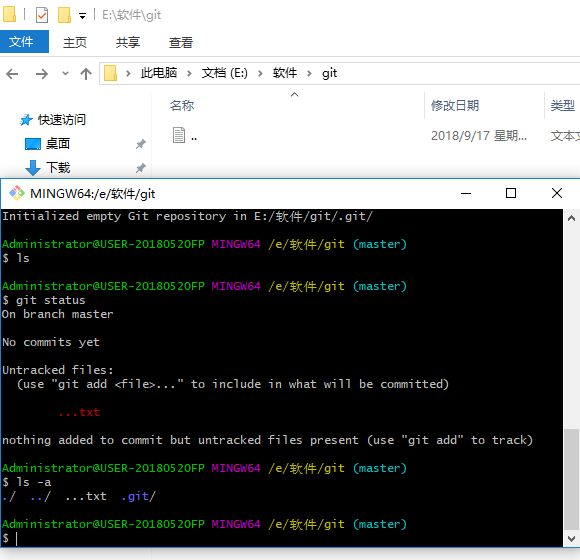Switch to the 主页 ribbon tab
580x560 pixels.
[75, 42]
